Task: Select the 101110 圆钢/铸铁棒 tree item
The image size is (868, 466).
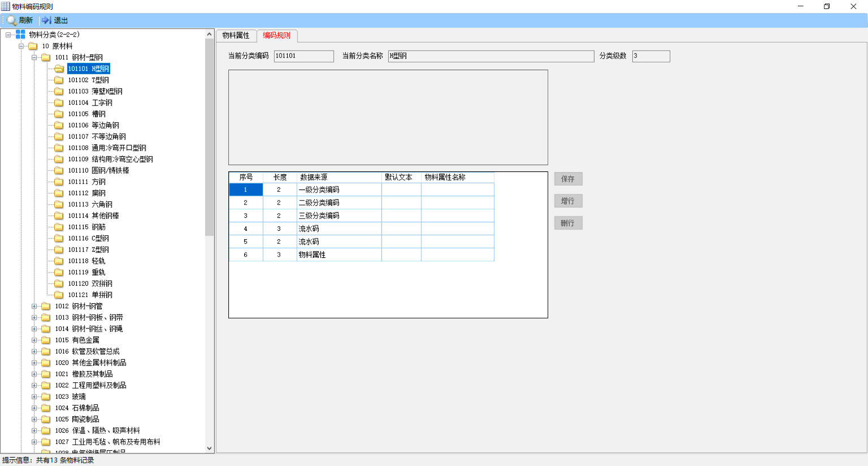Action: (98, 170)
